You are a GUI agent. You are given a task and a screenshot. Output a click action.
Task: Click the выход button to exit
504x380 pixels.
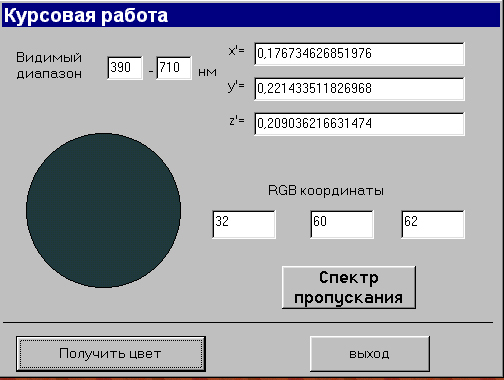(x=369, y=354)
